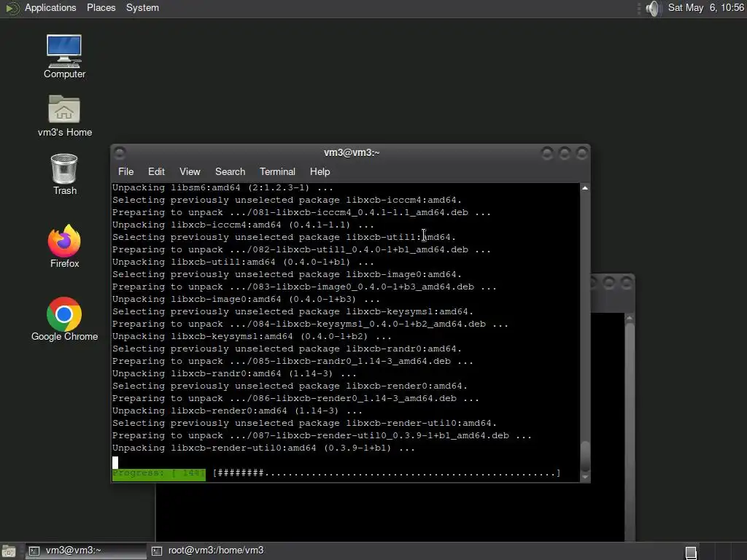Open the Terminal menu in menubar
Viewport: 747px width, 560px height.
pos(277,171)
